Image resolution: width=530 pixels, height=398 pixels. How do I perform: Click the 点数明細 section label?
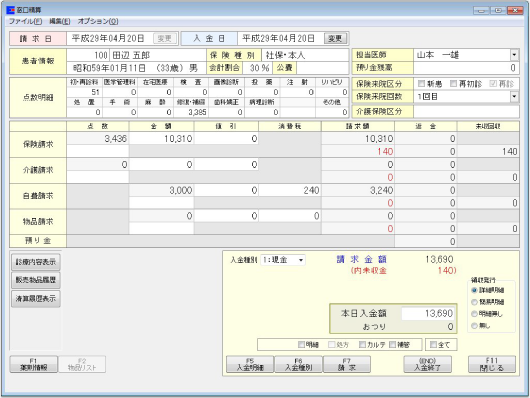(38, 98)
